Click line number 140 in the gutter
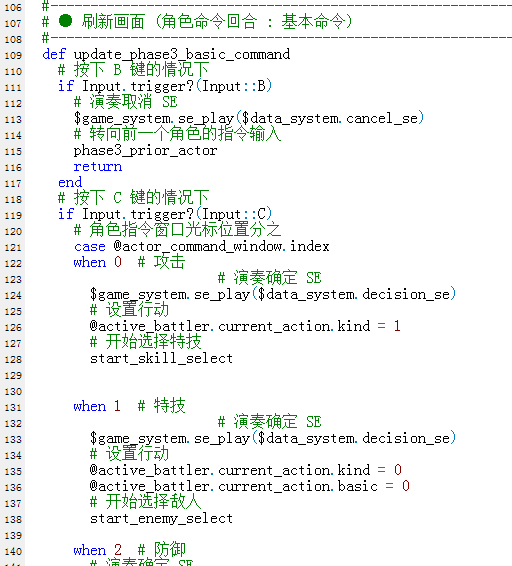Image resolution: width=512 pixels, height=566 pixels. tap(13, 552)
